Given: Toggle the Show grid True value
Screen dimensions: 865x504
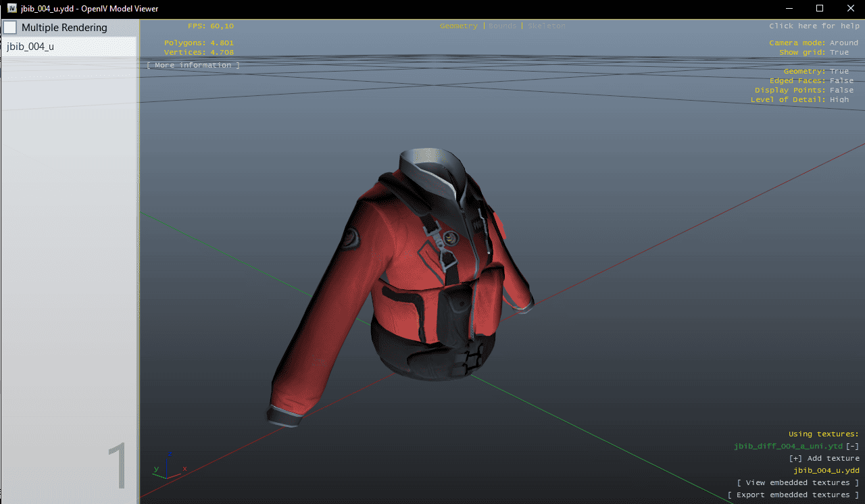Looking at the screenshot, I should pos(839,52).
